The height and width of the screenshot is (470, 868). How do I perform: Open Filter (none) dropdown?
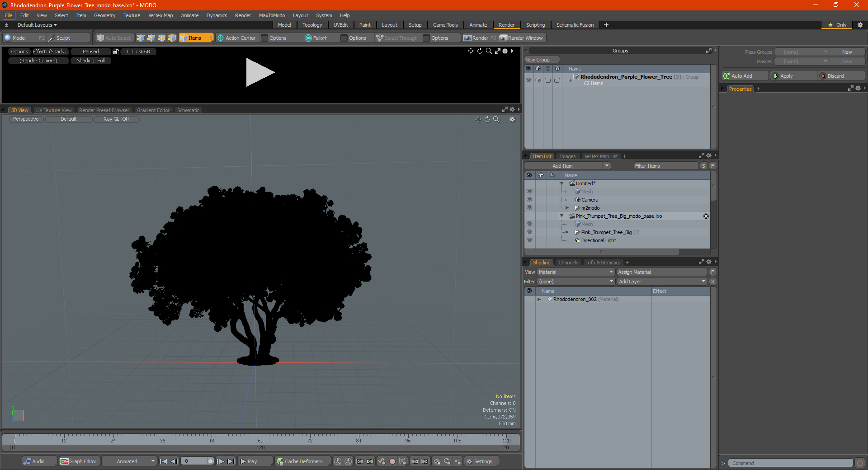(576, 282)
